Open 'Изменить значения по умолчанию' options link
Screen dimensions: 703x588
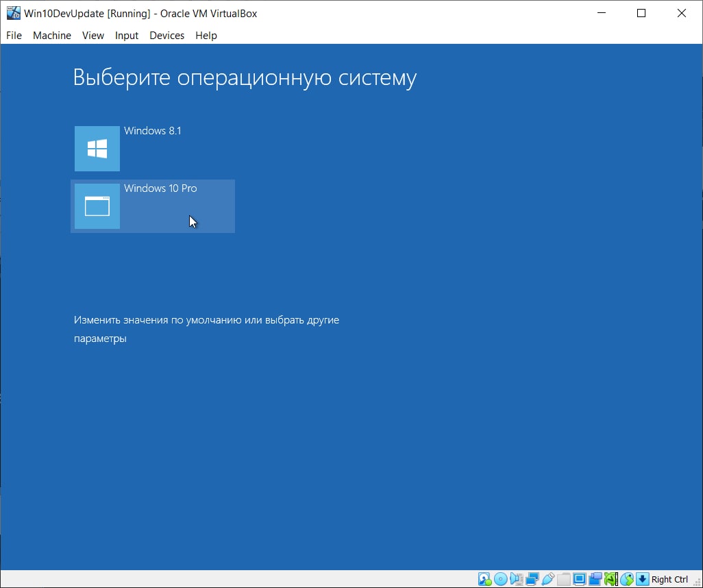tap(206, 329)
